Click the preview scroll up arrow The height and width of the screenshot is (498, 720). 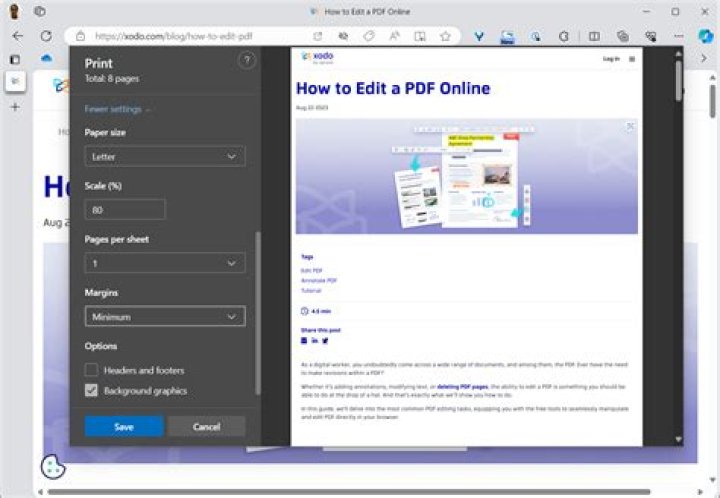[x=679, y=54]
